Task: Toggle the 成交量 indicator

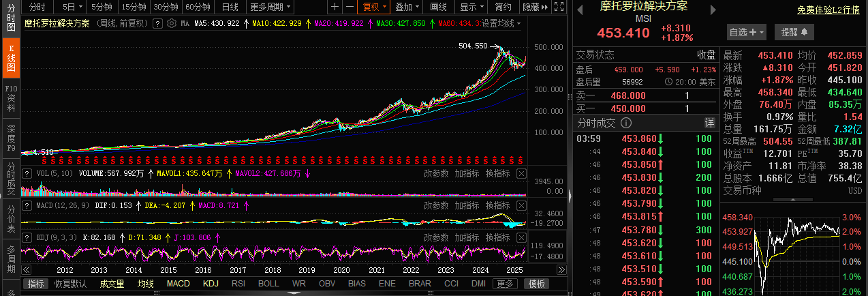Action: click(112, 284)
